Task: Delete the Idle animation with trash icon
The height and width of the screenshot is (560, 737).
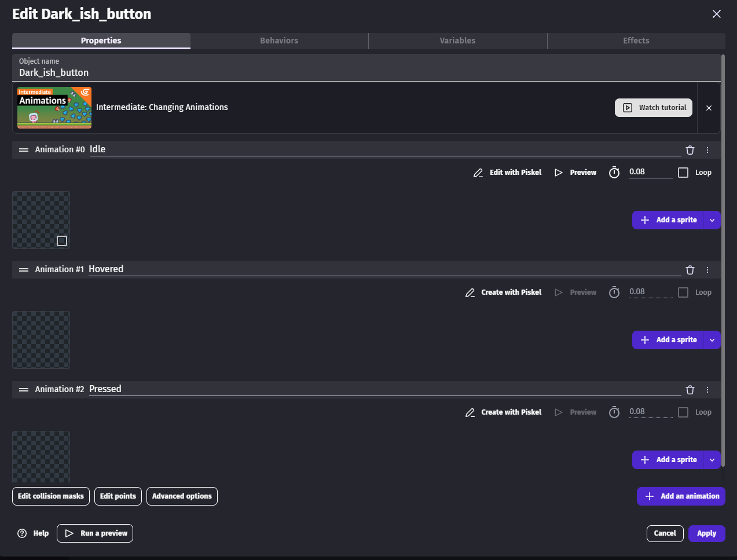Action: 690,150
